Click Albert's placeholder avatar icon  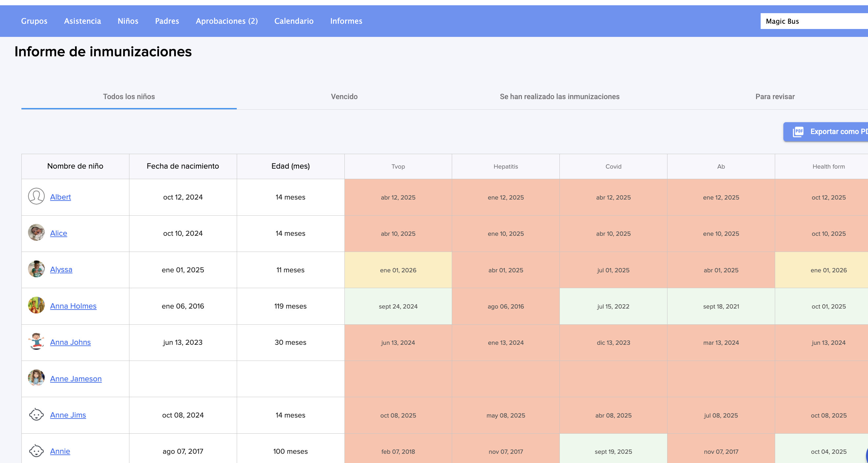36,196
